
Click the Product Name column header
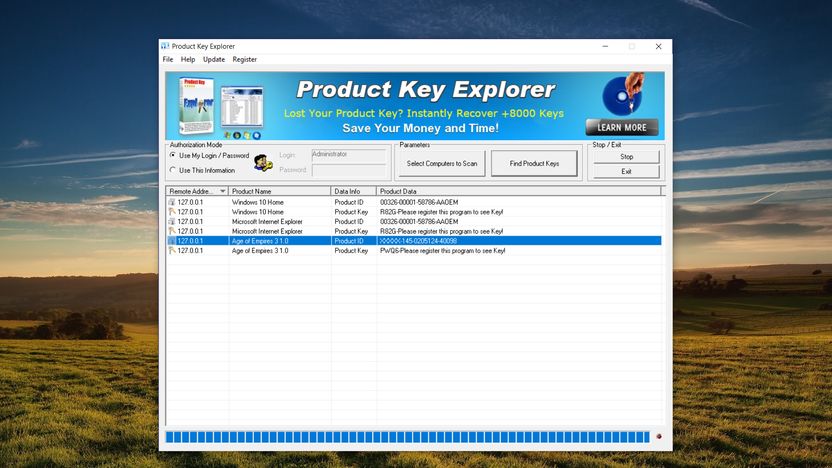click(x=280, y=191)
